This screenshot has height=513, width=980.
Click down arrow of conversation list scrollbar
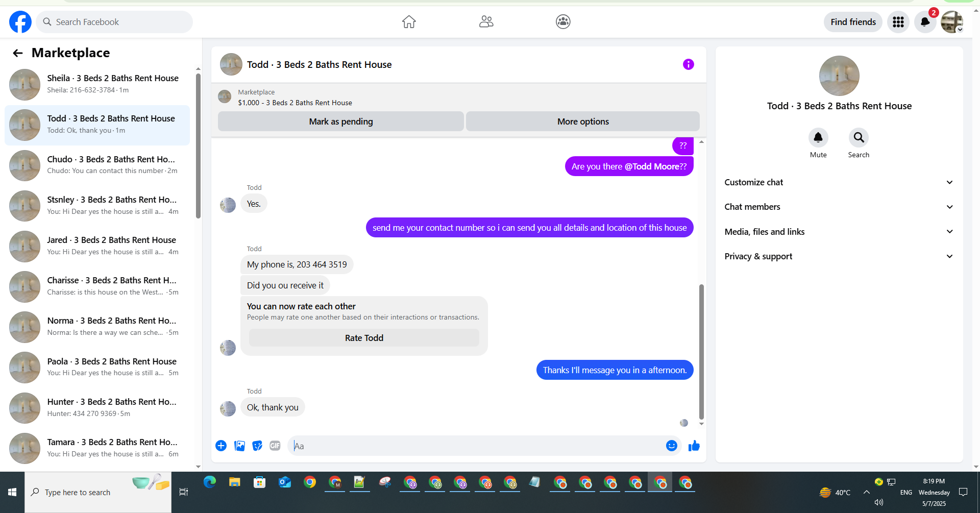[x=199, y=467]
